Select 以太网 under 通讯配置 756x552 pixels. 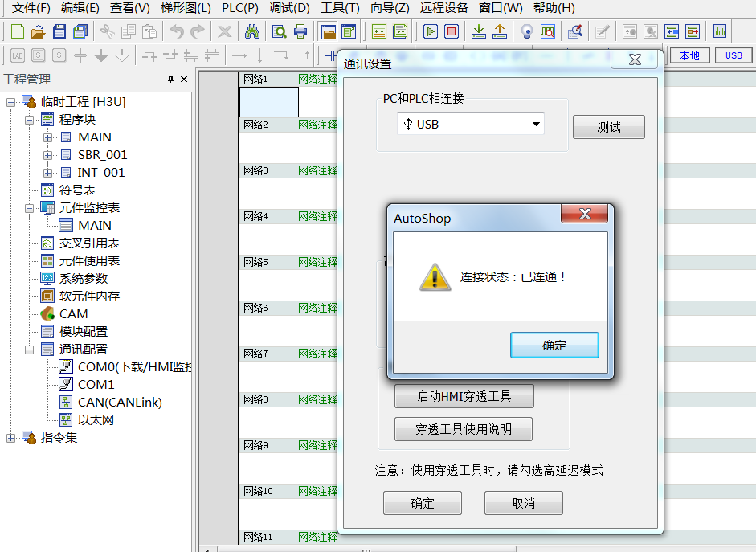tap(96, 420)
